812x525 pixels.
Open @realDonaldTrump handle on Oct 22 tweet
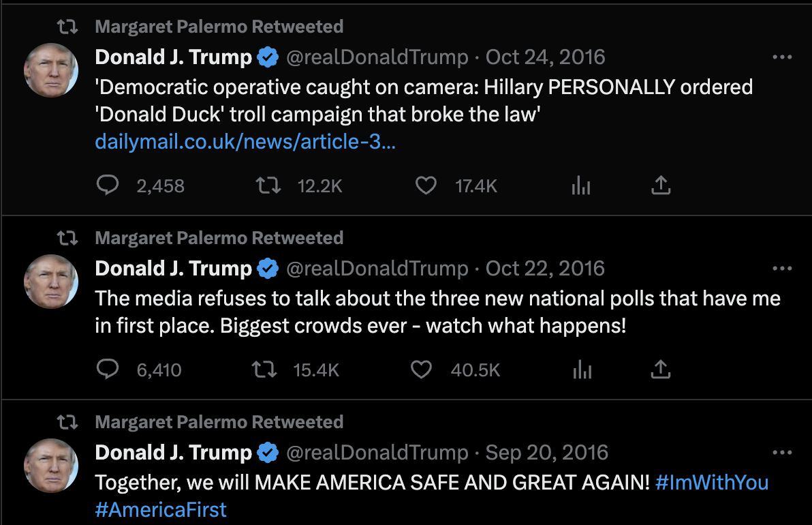click(x=377, y=269)
